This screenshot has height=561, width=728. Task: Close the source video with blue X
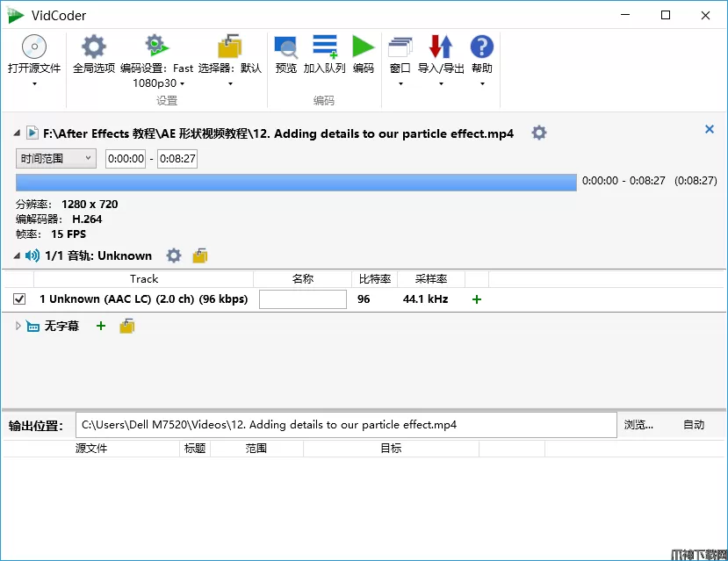(x=710, y=129)
